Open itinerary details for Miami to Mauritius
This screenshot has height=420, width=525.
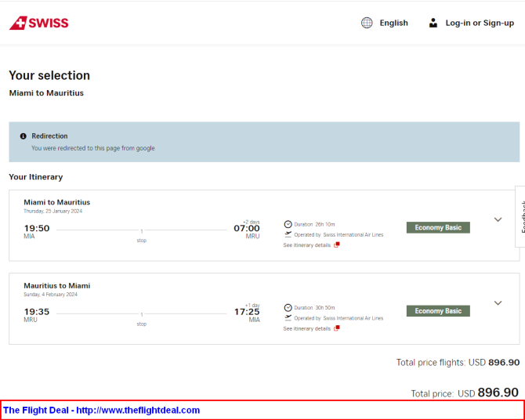(306, 245)
